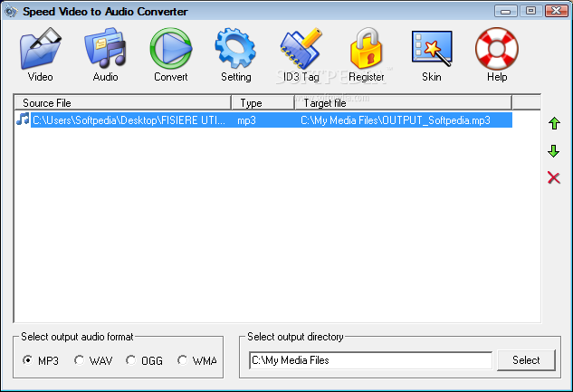Close the Speed Video to Audio Converter window
The image size is (573, 392).
(x=557, y=11)
